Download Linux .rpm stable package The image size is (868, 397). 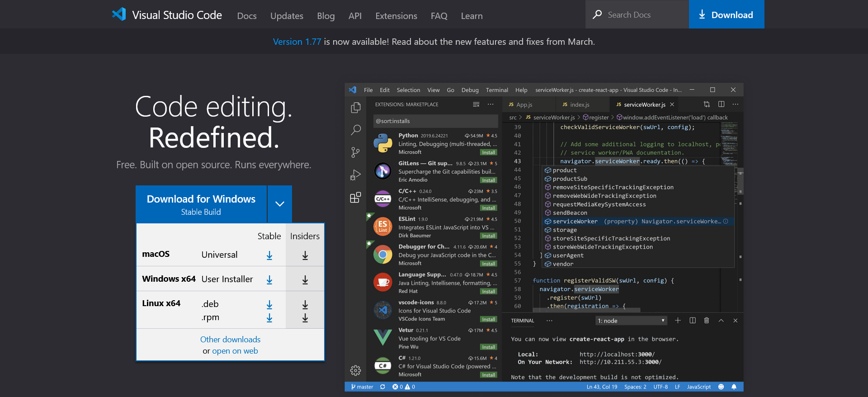click(x=269, y=318)
